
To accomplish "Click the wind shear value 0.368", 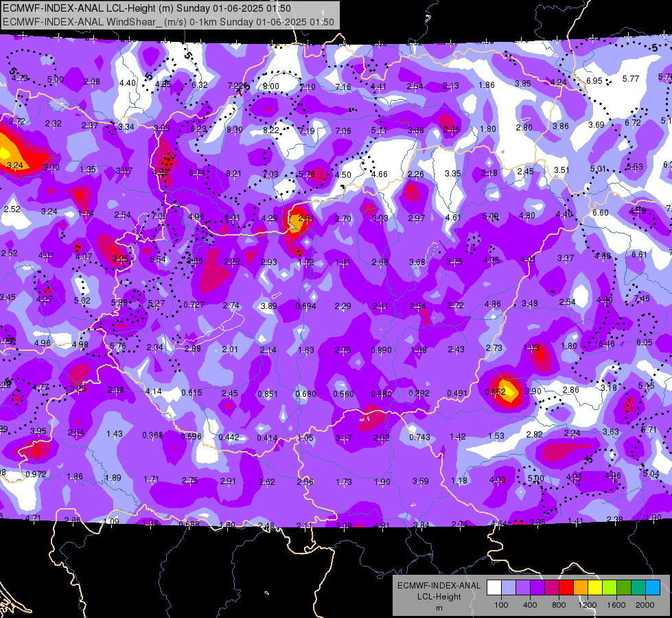I will [x=152, y=435].
